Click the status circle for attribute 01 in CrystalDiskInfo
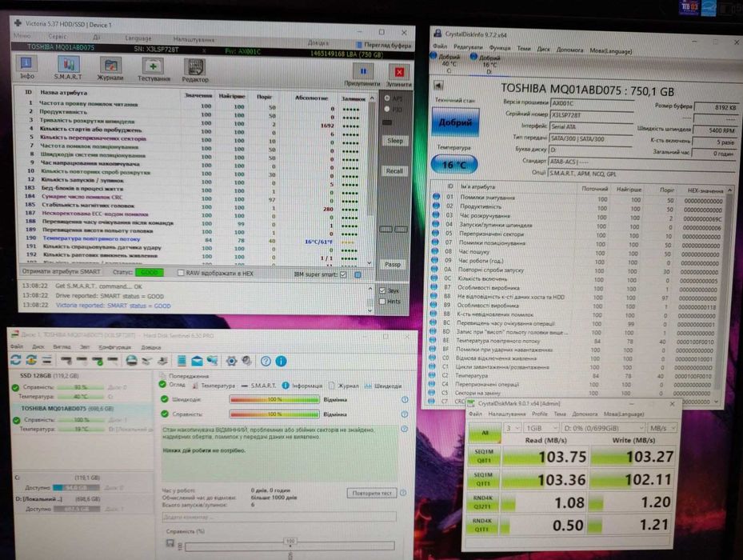Image resolution: width=743 pixels, height=560 pixels. pos(436,197)
